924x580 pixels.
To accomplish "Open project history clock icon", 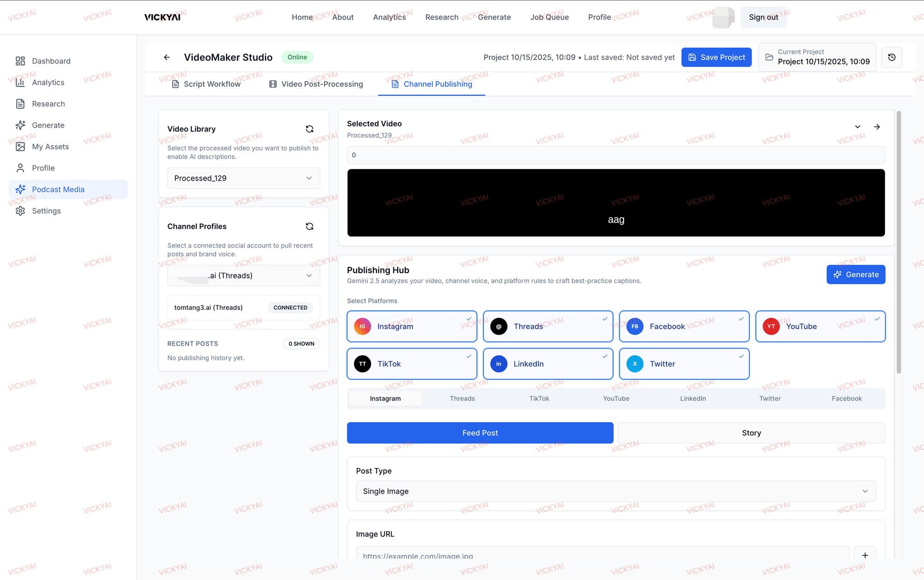I will [x=891, y=57].
